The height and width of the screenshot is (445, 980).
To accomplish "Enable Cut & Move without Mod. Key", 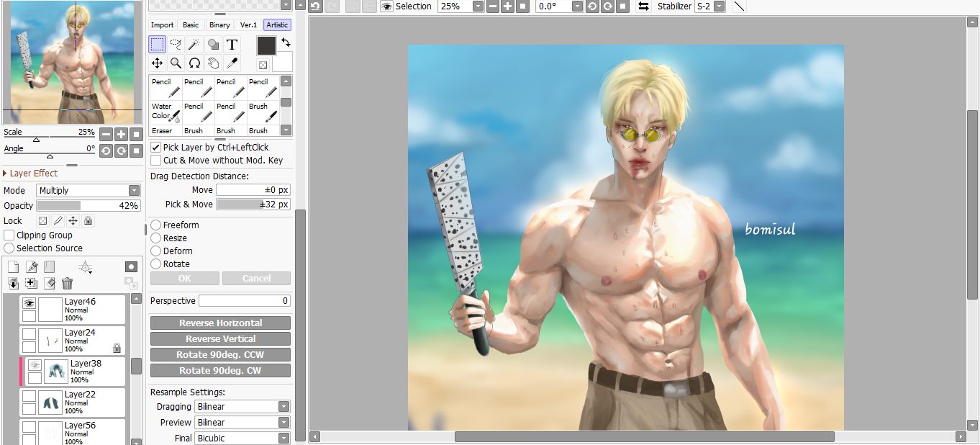I will 156,161.
